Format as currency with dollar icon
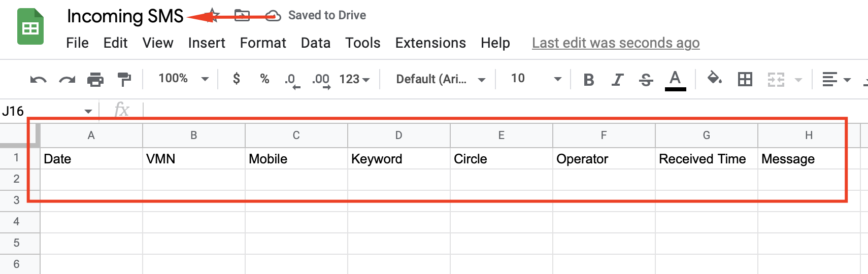The height and width of the screenshot is (274, 868). coord(237,79)
